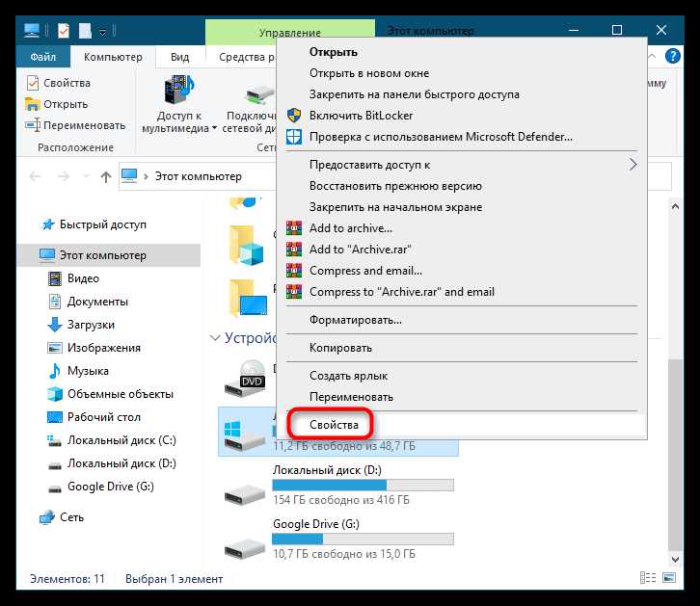Click the WinRAR icon beside 'Add to archive...'

pyautogui.click(x=295, y=228)
